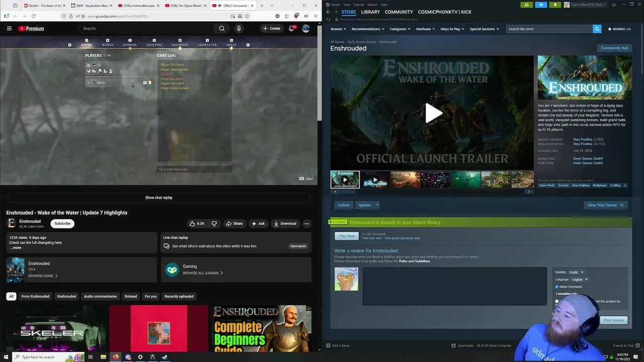Follow Enshrouded on Steam
This screenshot has width=644, height=362.
coord(344,205)
